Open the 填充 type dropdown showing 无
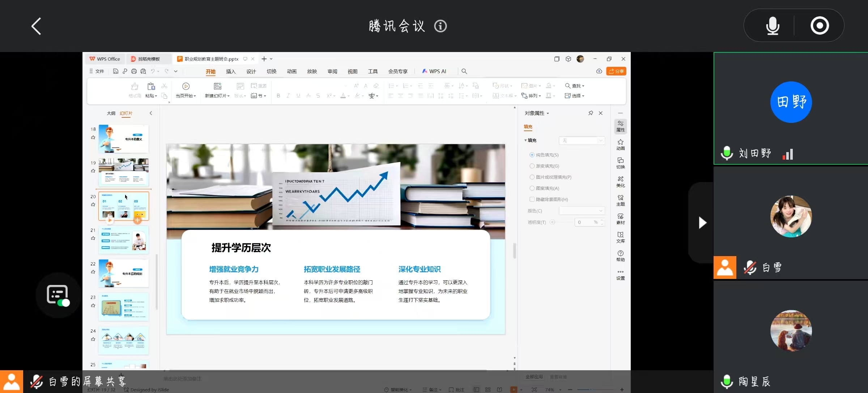 pos(582,141)
